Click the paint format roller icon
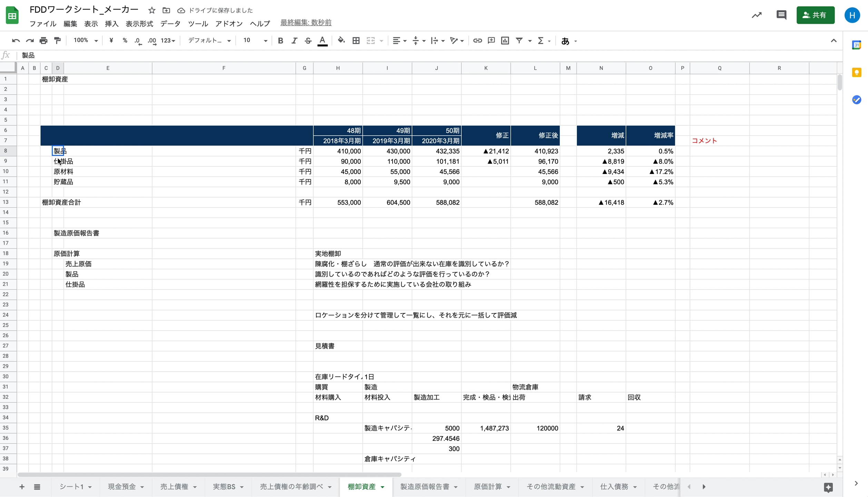 [x=57, y=41]
